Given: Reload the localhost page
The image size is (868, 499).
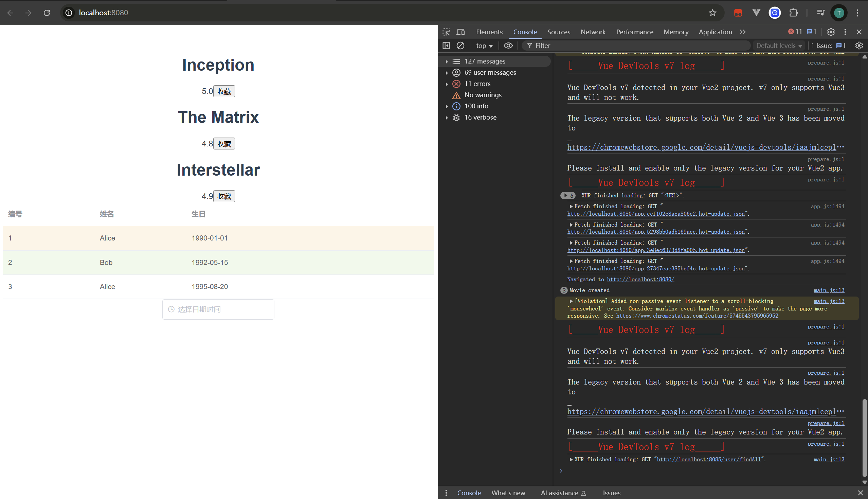Looking at the screenshot, I should coord(47,13).
